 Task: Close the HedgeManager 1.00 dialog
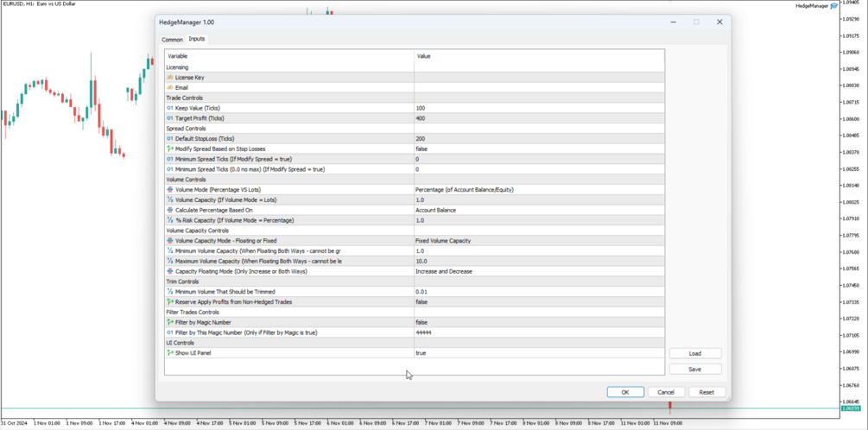tap(719, 22)
